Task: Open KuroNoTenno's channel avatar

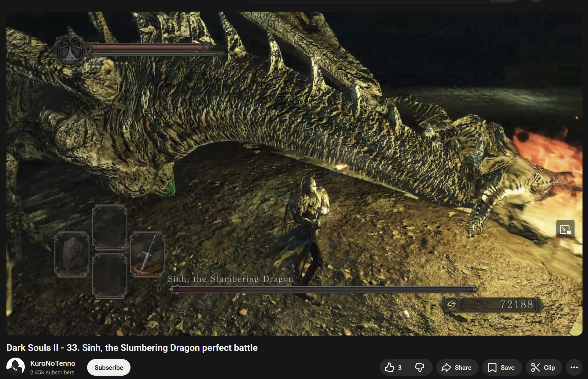Action: (15, 367)
